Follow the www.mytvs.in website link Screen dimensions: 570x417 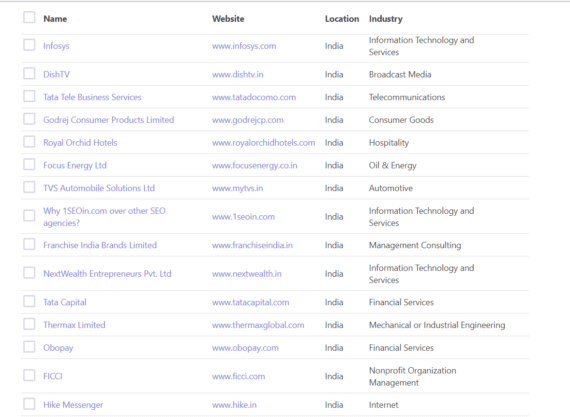pos(237,188)
